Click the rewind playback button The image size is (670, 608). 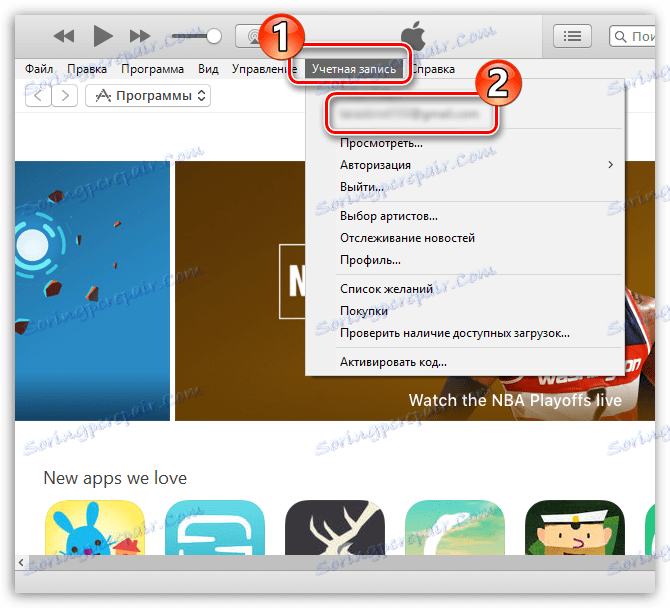tap(64, 36)
